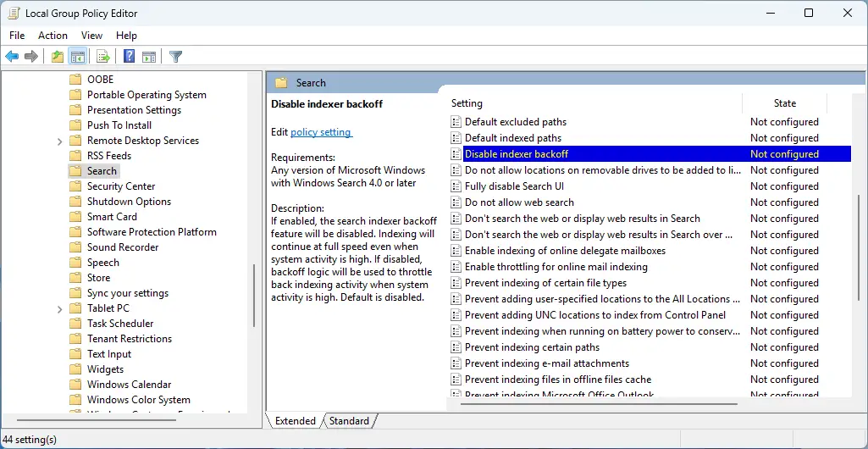
Task: Click the Back arrow toolbar icon
Action: [12, 56]
